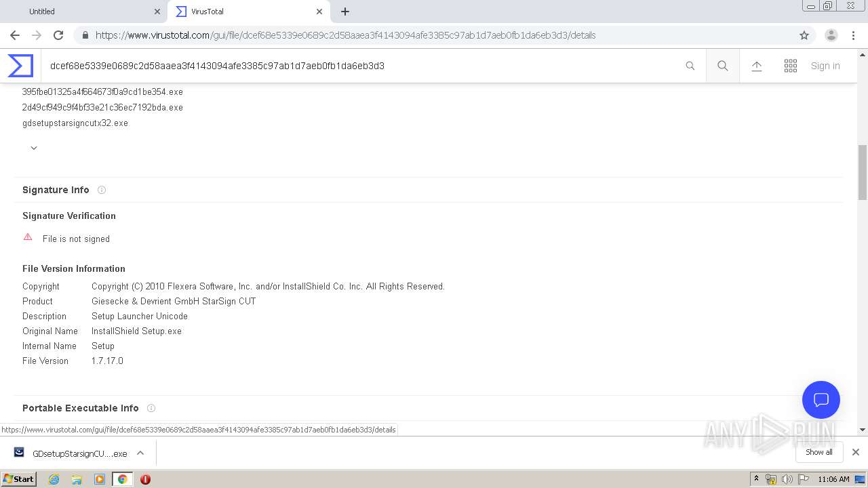Viewport: 868px width, 488px height.
Task: Click the File is not signed text
Action: click(76, 239)
